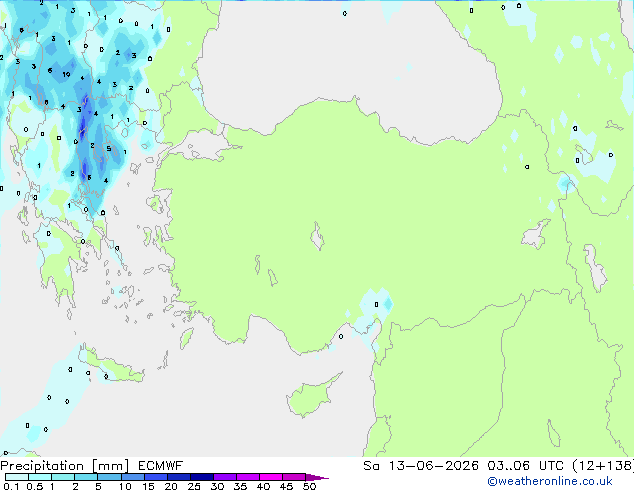Pick the legend swatch between 25 and 30
This screenshot has width=634, height=490.
[202, 477]
